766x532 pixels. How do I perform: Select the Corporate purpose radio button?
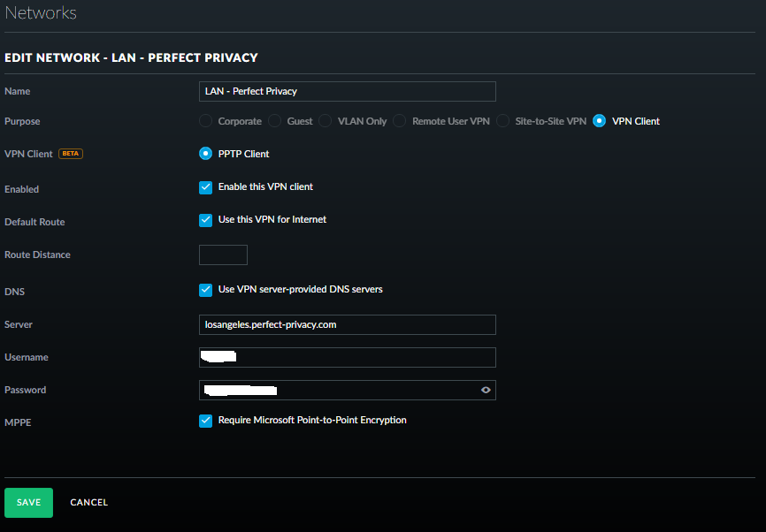coord(205,121)
